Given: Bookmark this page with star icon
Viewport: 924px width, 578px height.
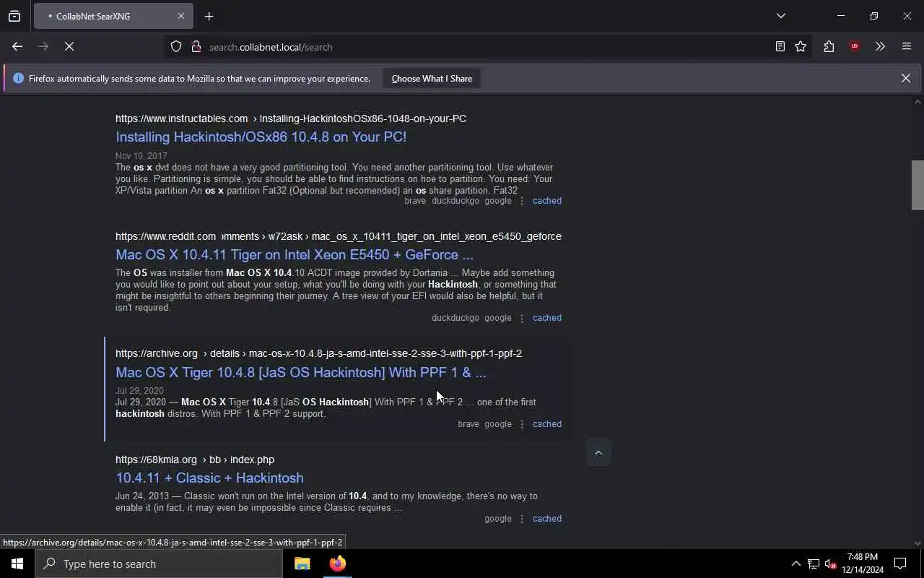Looking at the screenshot, I should 801,46.
